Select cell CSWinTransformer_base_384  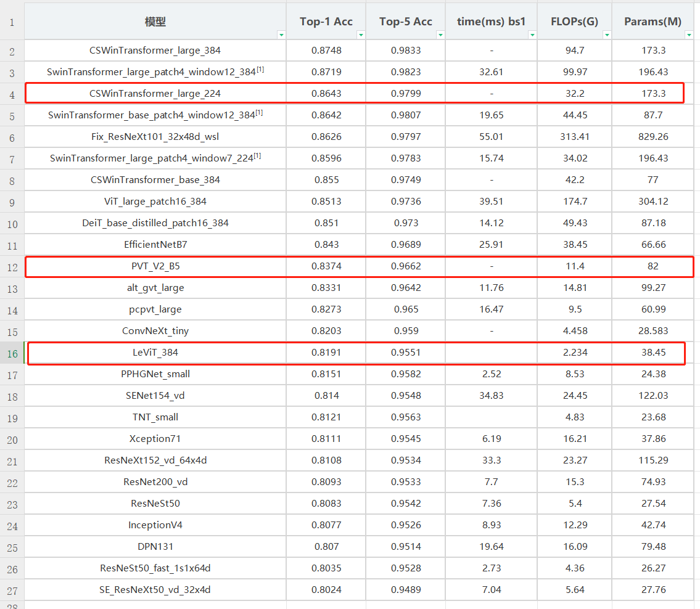[155, 180]
